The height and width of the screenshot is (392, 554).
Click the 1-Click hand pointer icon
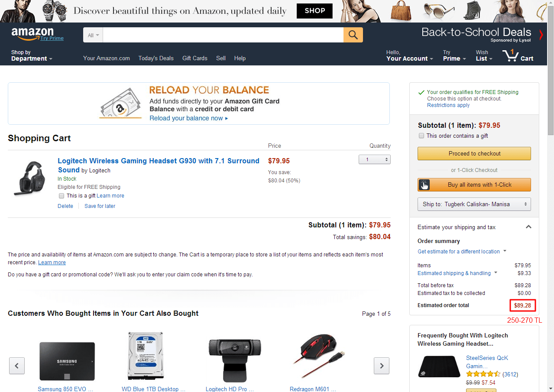point(424,185)
